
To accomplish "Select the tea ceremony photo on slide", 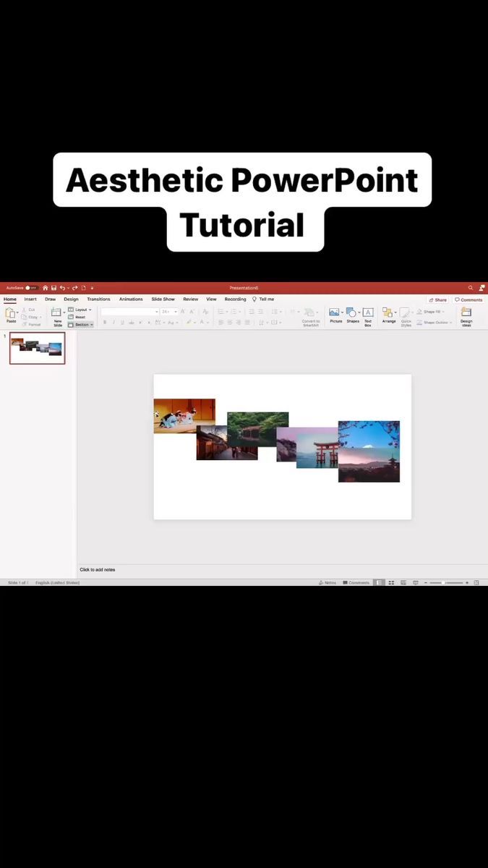I will (184, 416).
